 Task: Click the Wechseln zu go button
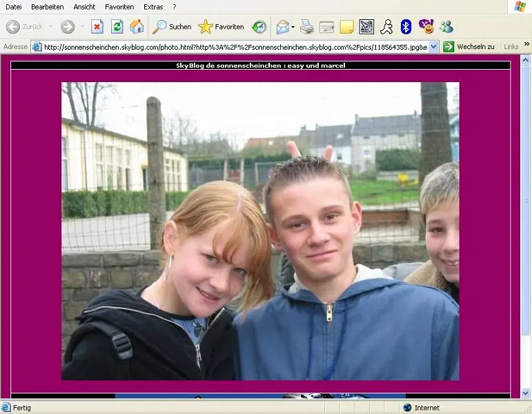click(x=469, y=47)
